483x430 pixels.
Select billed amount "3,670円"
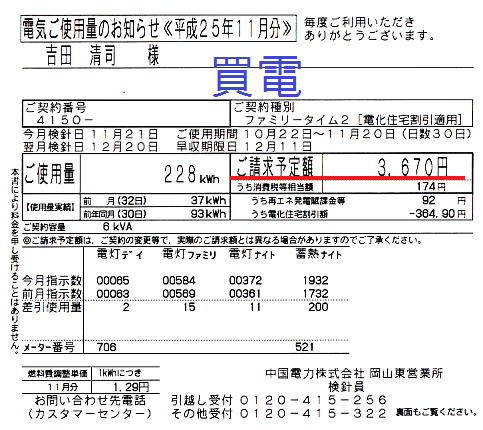coord(413,167)
